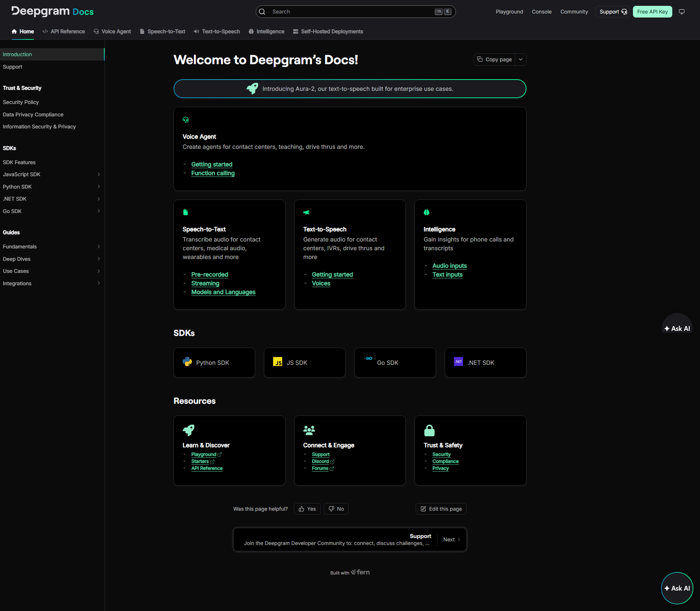Screen dimensions: 700x611
Task: Vote No thumbs-down for page helpful
Action: click(336, 509)
